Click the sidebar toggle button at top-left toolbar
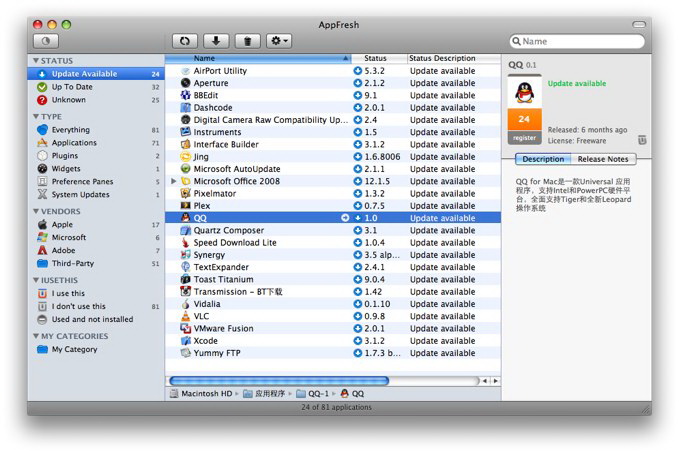 pyautogui.click(x=46, y=41)
